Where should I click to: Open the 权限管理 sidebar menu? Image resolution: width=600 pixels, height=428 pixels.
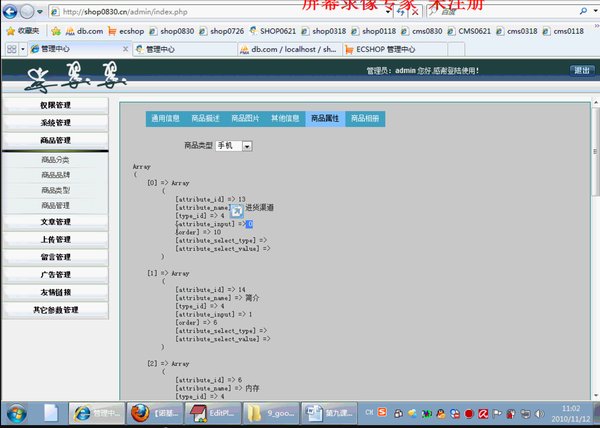pyautogui.click(x=55, y=105)
